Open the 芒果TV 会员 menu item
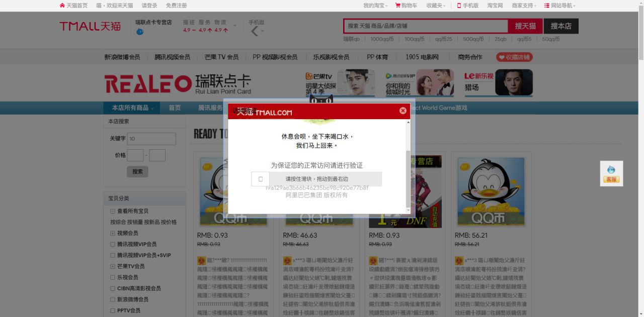 [221, 57]
